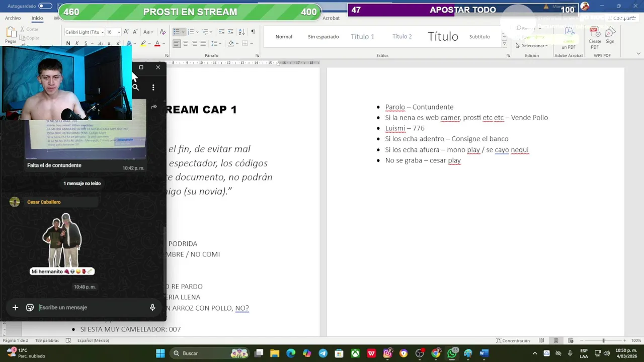
Task: Open the WhatsApp emoji picker
Action: 30,307
